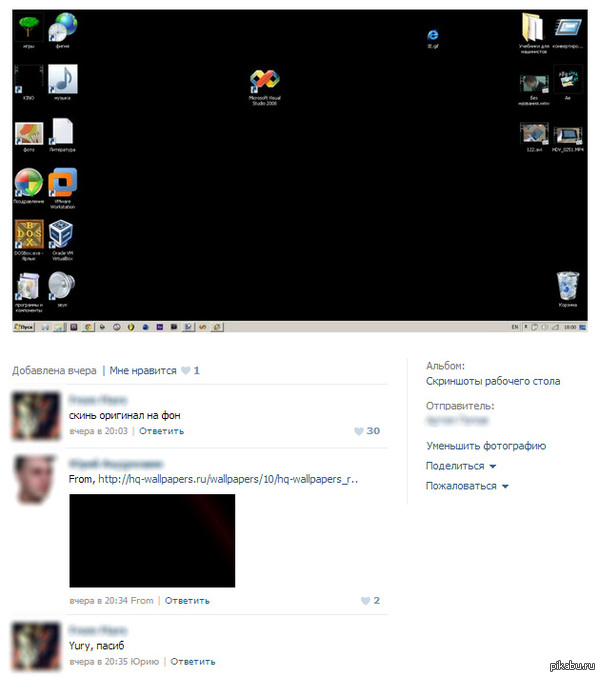Open the 122.avi video file
This screenshot has height=677, width=600.
pyautogui.click(x=533, y=134)
